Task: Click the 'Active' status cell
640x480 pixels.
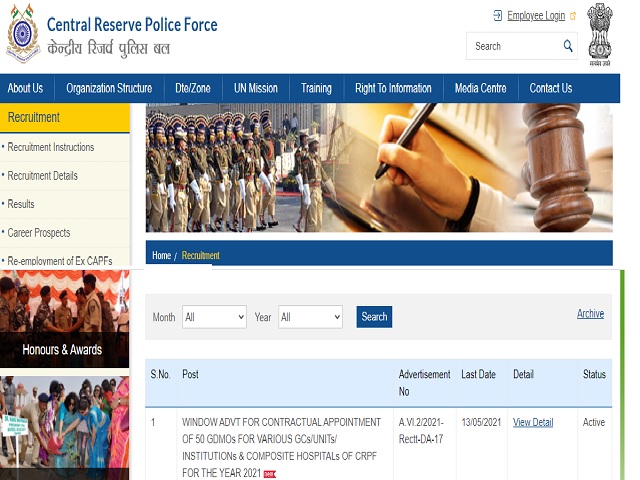Action: [594, 422]
